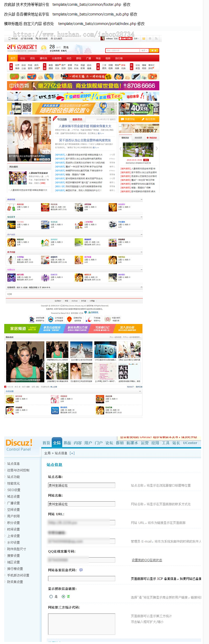
Task: Click inside the 站点名称 input field
Action: (82, 485)
